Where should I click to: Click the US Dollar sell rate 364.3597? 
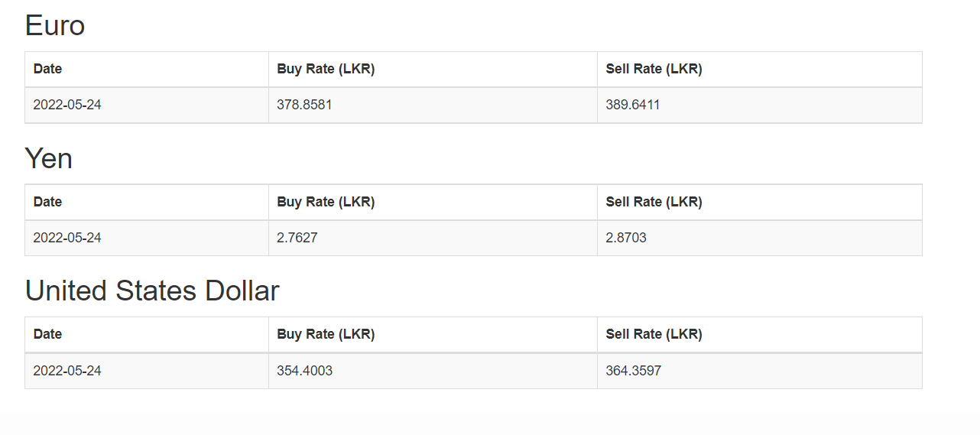pos(634,371)
